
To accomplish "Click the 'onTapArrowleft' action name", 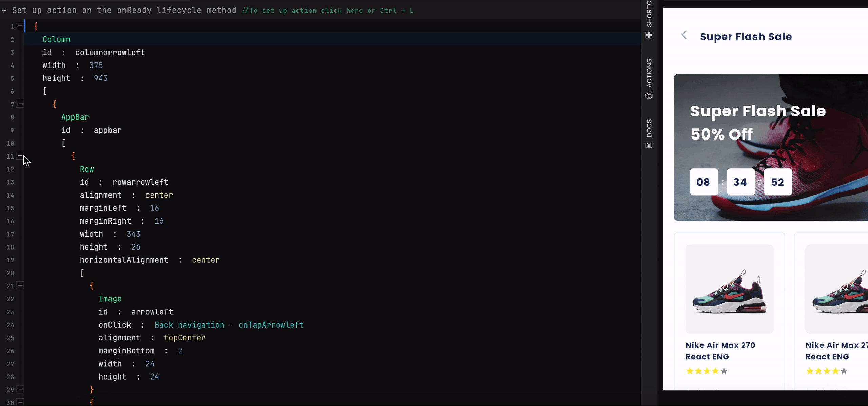I will click(271, 325).
